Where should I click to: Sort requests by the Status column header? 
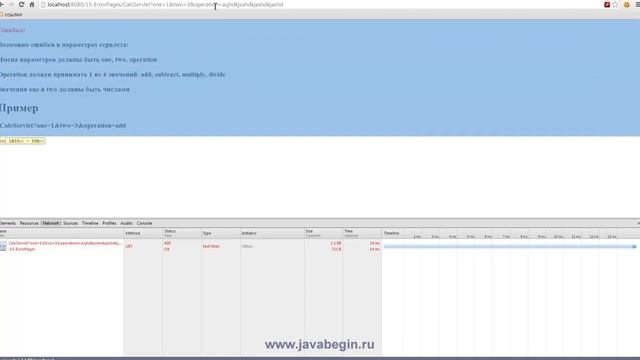(x=182, y=233)
